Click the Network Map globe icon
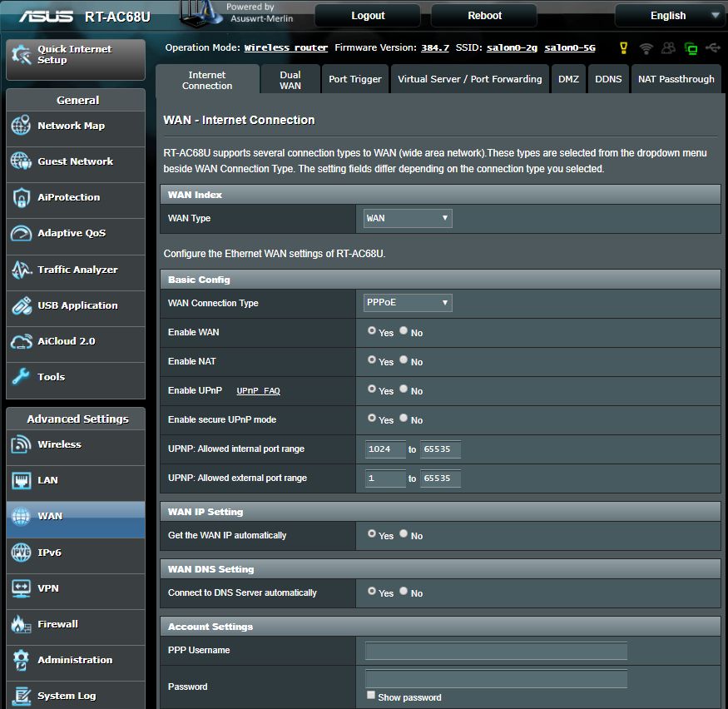Viewport: 728px width, 709px height. tap(21, 126)
